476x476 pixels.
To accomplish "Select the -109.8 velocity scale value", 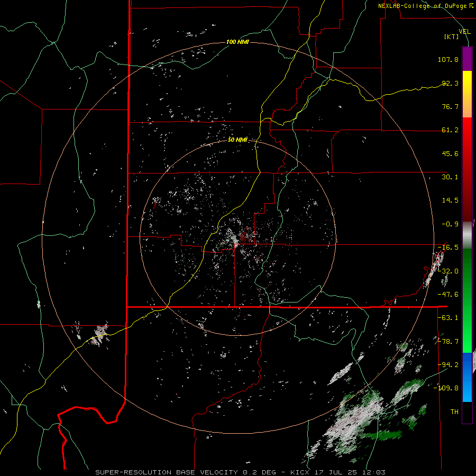I will pos(446,388).
